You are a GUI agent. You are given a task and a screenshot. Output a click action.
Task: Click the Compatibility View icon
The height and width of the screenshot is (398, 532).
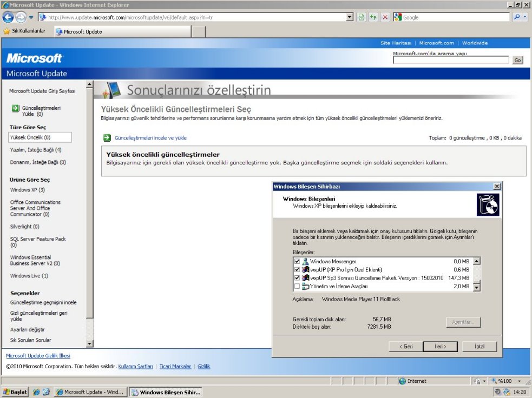pos(362,17)
